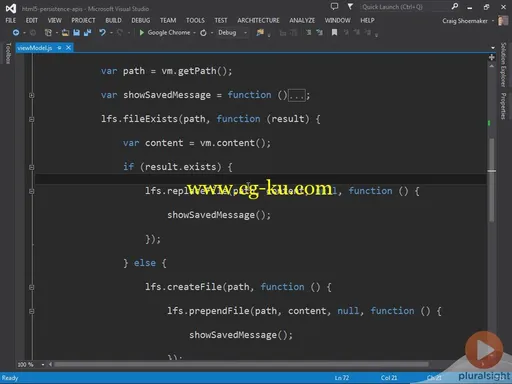Open the active documents list dropdown arrow

pos(493,48)
